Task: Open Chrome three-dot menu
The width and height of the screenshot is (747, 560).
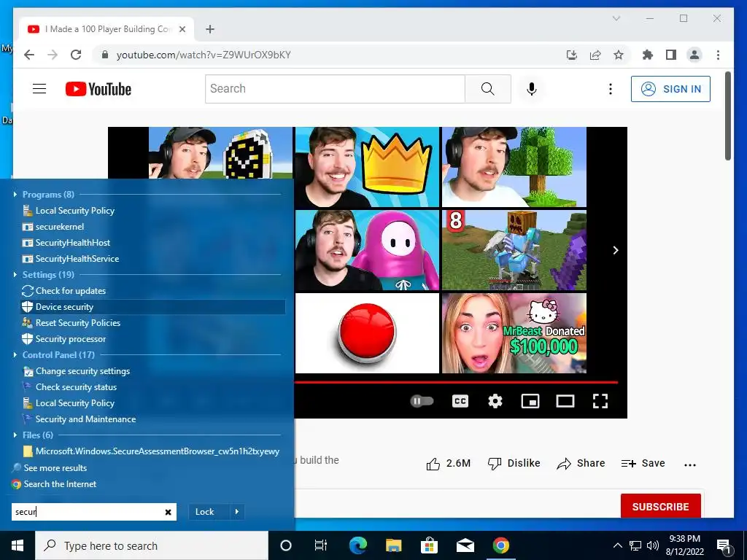Action: [718, 55]
